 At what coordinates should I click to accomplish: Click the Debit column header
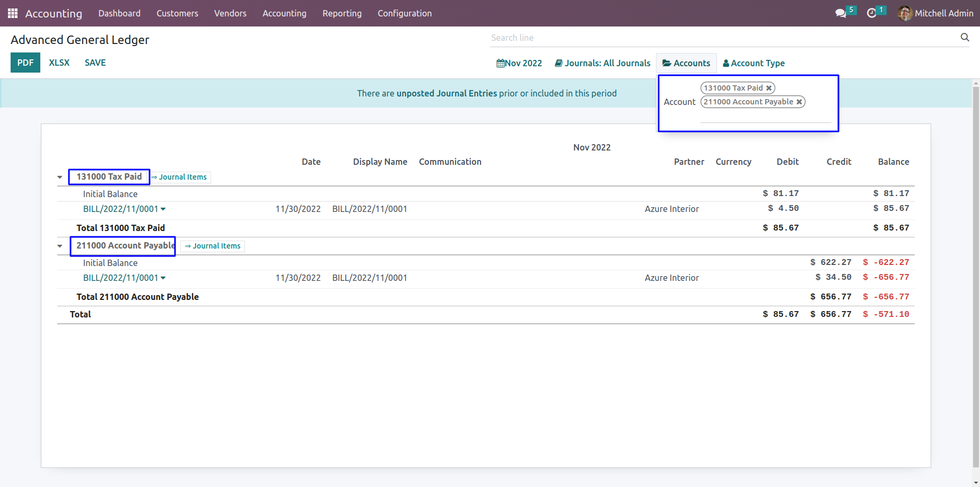787,162
